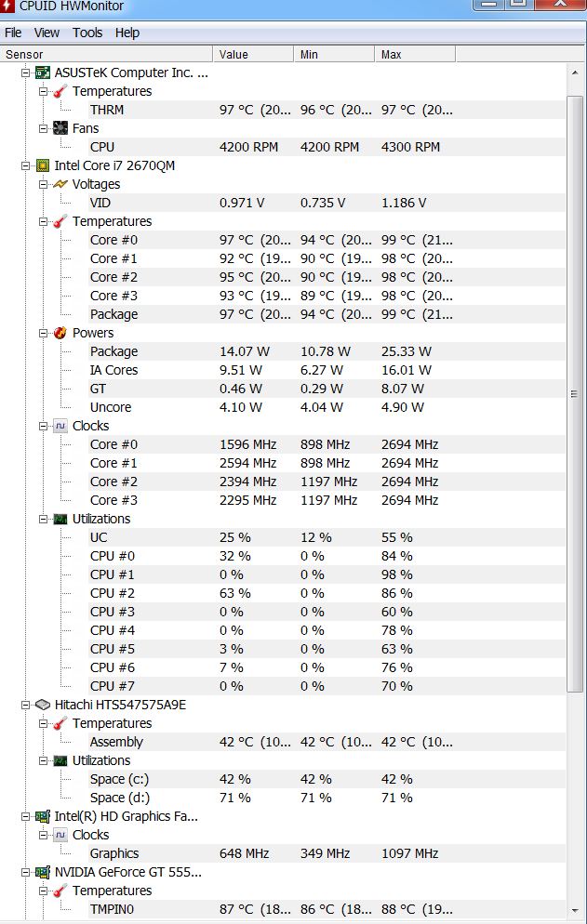Click the Sensor column header
The image size is (587, 924).
click(x=106, y=54)
